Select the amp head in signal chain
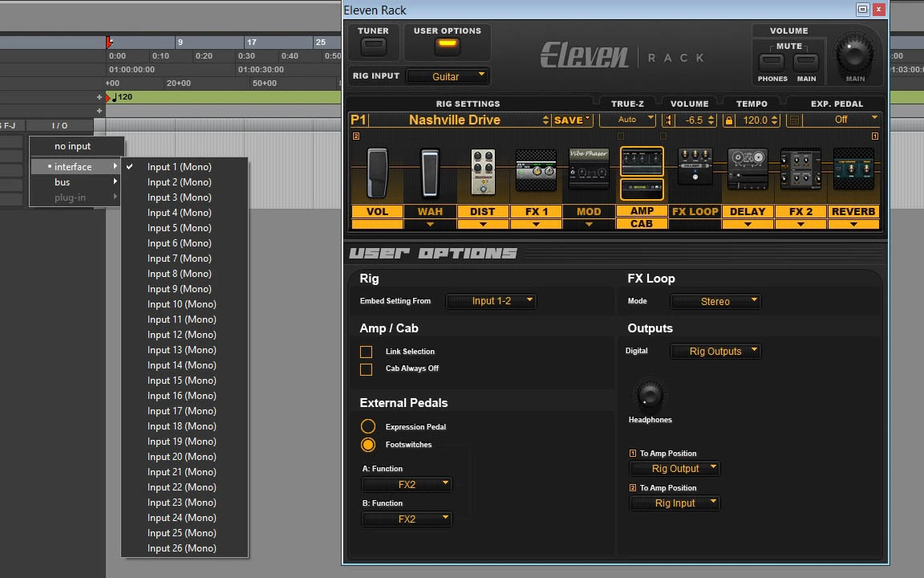The image size is (924, 578). pos(642,161)
